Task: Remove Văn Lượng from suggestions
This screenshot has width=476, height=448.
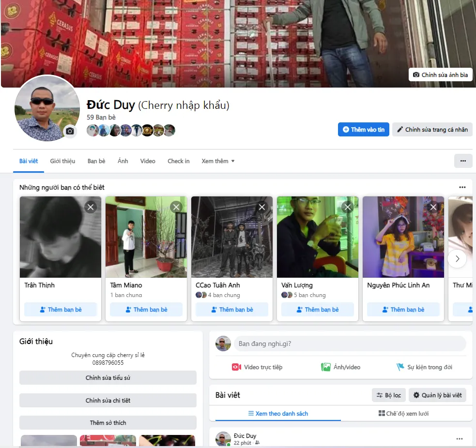Action: 347,207
